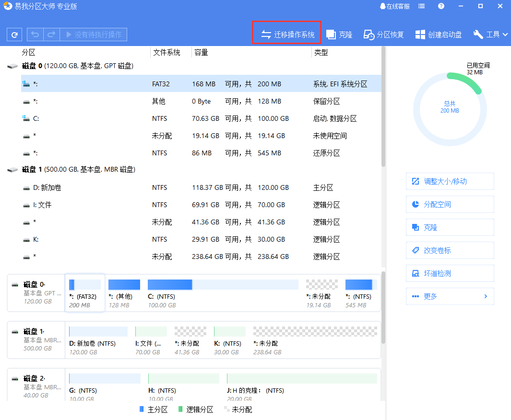
Task: Collapse the 磁盘 0 disk entry
Action: click(x=13, y=66)
